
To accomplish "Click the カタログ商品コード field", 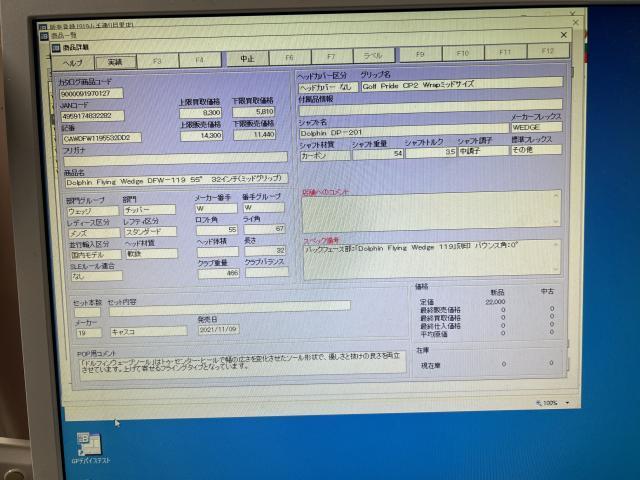I will tap(91, 93).
